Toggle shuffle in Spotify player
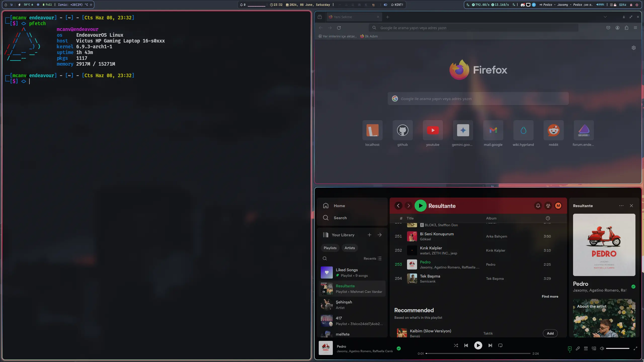 tap(456, 345)
